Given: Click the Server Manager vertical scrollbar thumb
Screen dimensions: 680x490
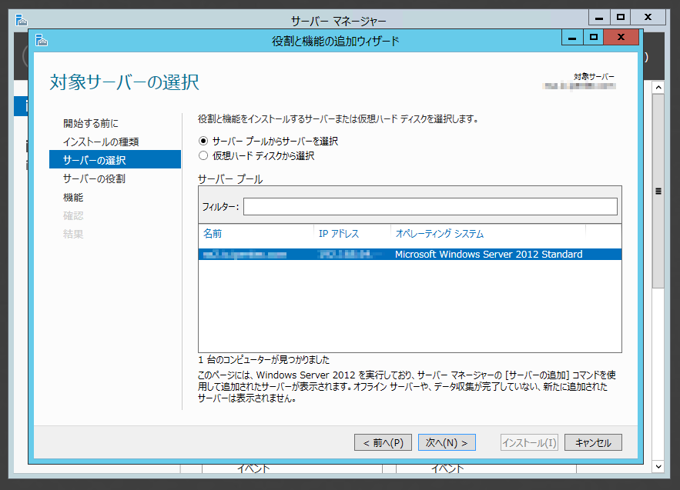Looking at the screenshot, I should coord(658,191).
